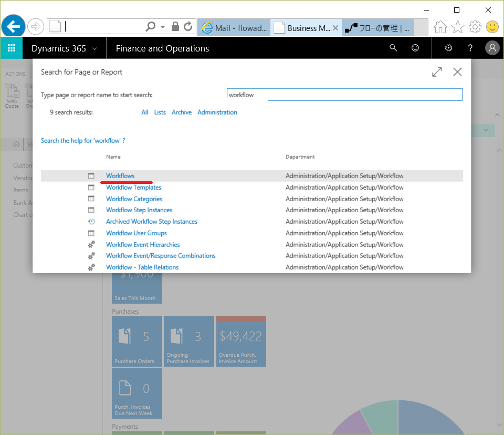Viewport: 504px width, 435px height.
Task: Open browser Favorites star icon
Action: pos(458,27)
